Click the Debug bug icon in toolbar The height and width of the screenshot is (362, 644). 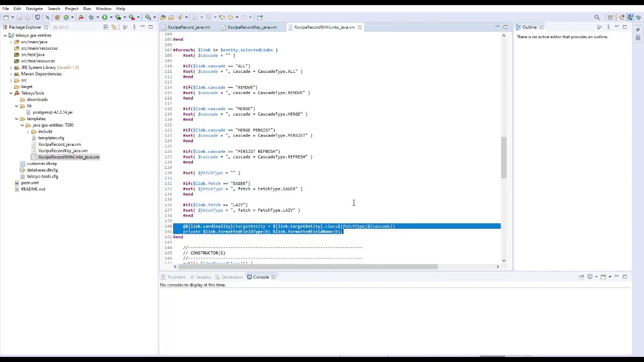pos(91,17)
